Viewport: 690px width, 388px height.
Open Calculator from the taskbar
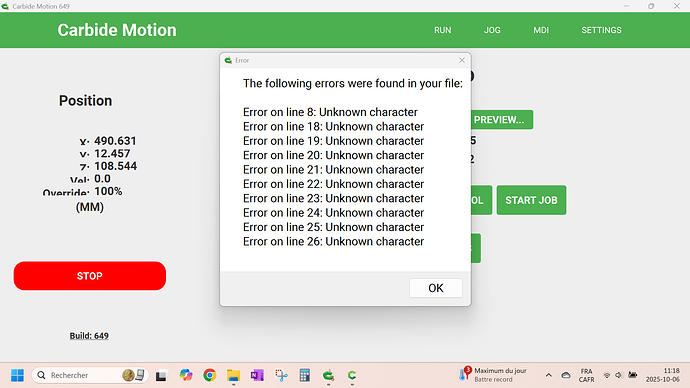[x=305, y=375]
